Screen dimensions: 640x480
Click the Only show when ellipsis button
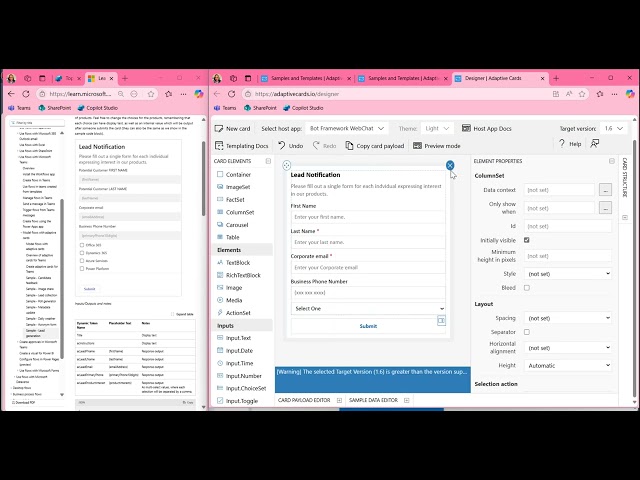(x=605, y=208)
